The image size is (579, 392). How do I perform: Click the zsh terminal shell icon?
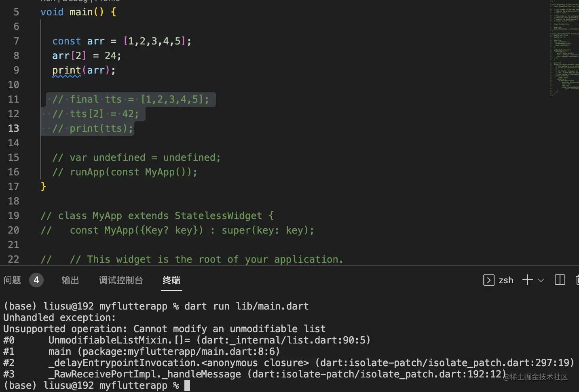(488, 280)
